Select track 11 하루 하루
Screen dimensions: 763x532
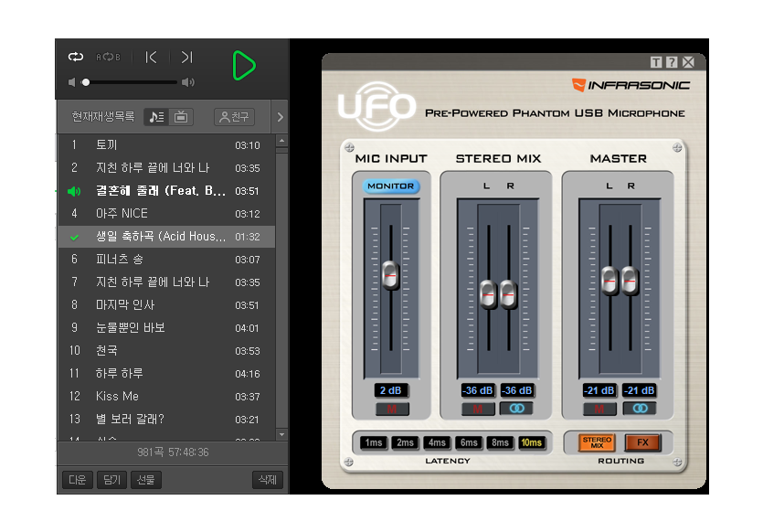coord(166,374)
